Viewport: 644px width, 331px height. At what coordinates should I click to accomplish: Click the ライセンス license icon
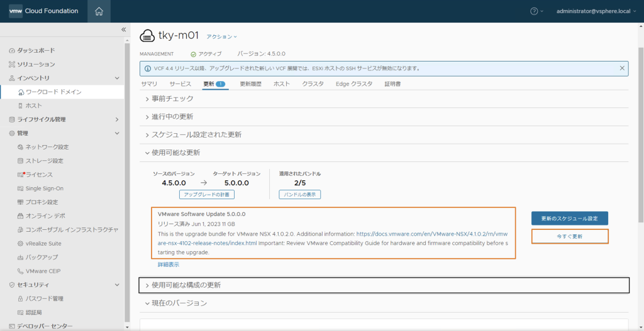pos(20,175)
